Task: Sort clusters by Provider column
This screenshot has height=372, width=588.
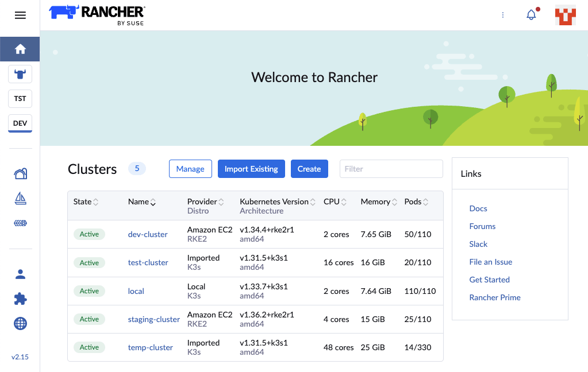Action: pos(206,202)
